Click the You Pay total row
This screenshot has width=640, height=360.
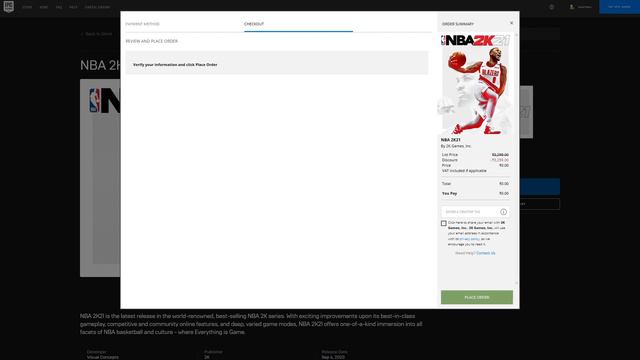coord(475,193)
